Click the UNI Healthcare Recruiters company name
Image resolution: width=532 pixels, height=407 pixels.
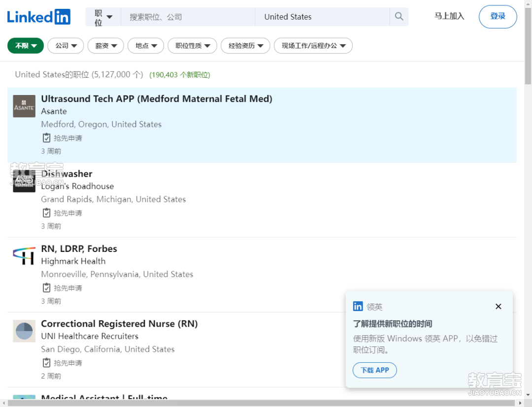(x=90, y=336)
